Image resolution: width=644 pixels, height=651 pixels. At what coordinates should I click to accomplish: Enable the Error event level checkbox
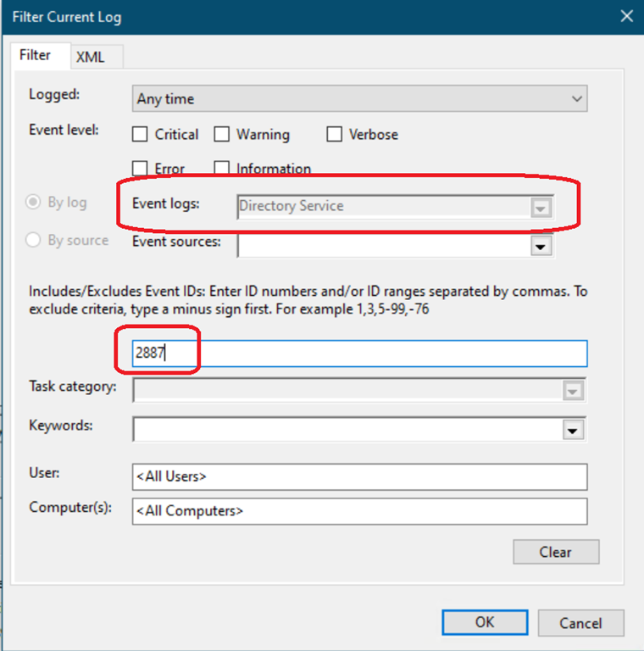(141, 168)
